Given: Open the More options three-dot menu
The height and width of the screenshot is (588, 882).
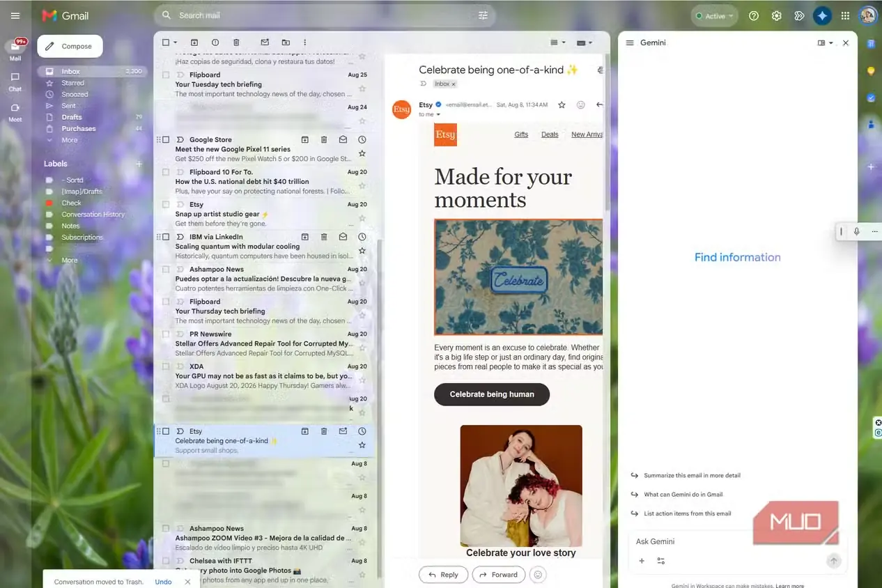Looking at the screenshot, I should tap(304, 42).
